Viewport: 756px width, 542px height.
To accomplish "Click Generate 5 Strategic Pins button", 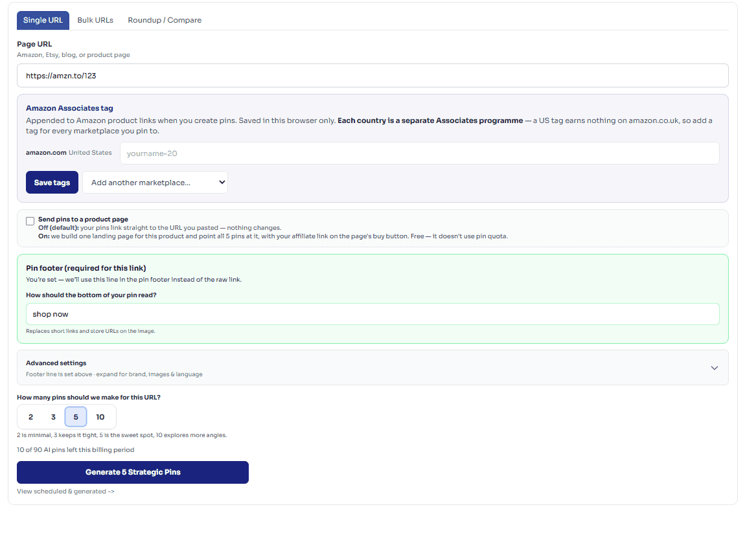I will 133,472.
